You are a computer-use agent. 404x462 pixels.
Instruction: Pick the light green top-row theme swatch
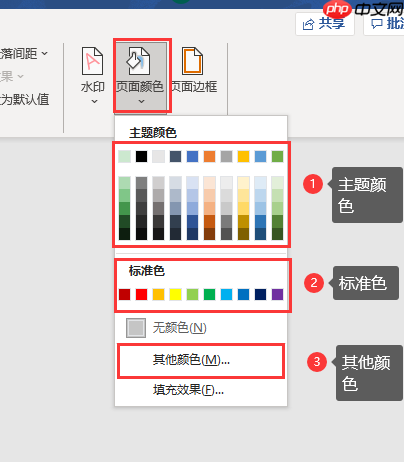point(124,156)
